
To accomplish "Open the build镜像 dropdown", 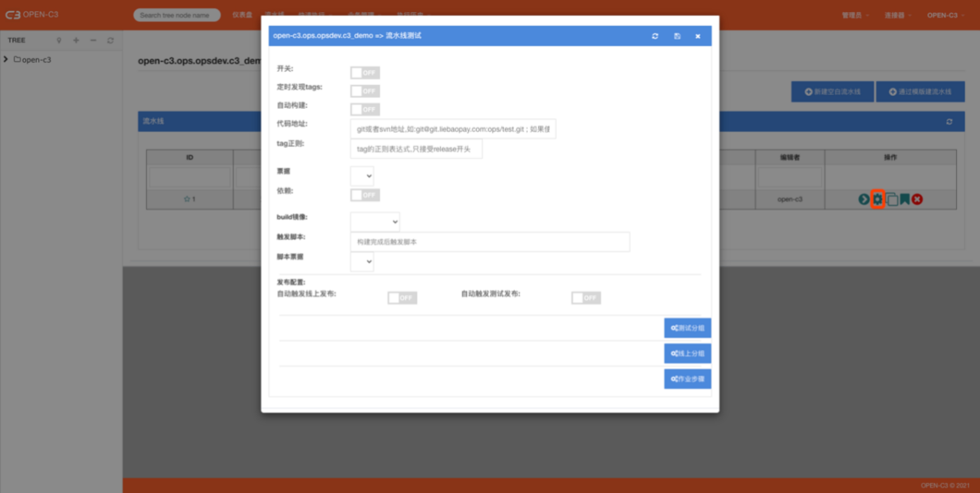I will pos(375,222).
